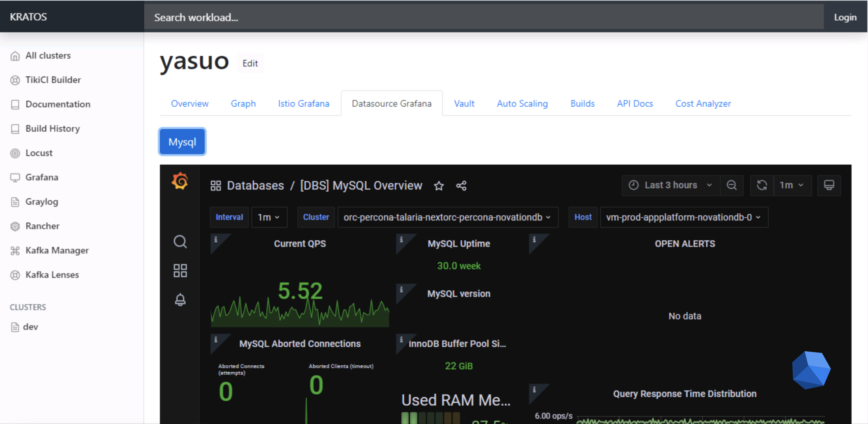The height and width of the screenshot is (424, 868).
Task: Click the blue polyhedron floating icon
Action: pyautogui.click(x=811, y=370)
